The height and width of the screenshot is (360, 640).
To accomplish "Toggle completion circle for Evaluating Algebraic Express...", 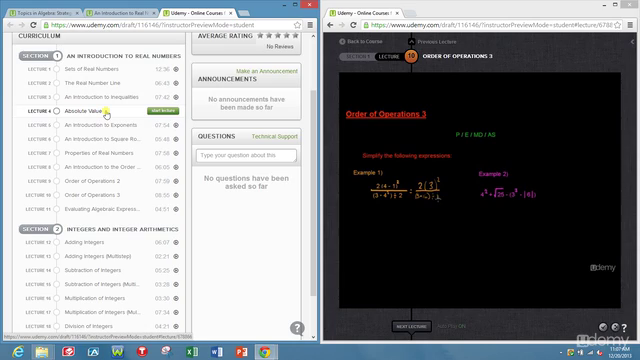I will [x=56, y=209].
